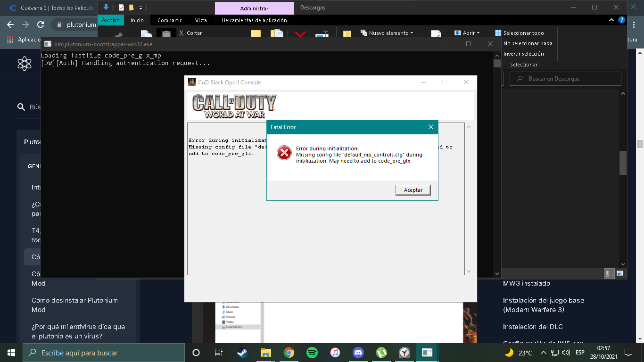Open the Customize Quick Access Toolbar arrow
Screen dimensions: 644x362
point(140,8)
